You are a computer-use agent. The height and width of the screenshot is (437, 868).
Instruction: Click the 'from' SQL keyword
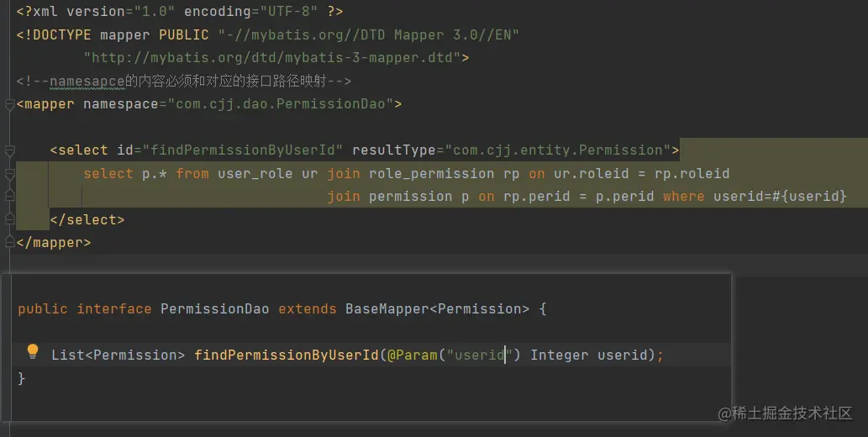(192, 174)
